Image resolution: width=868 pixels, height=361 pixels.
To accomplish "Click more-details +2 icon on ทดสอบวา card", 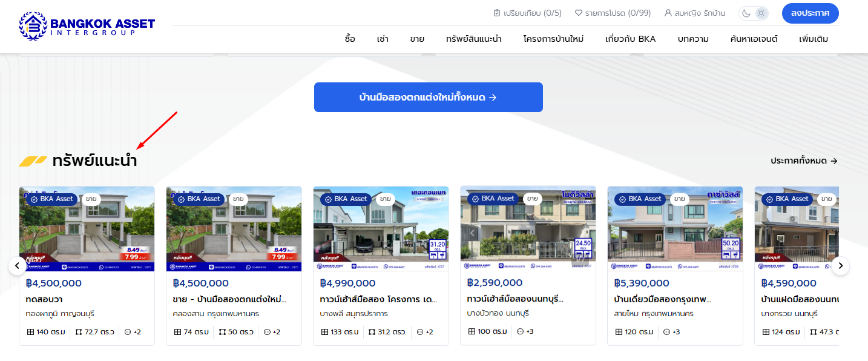I will point(128,332).
